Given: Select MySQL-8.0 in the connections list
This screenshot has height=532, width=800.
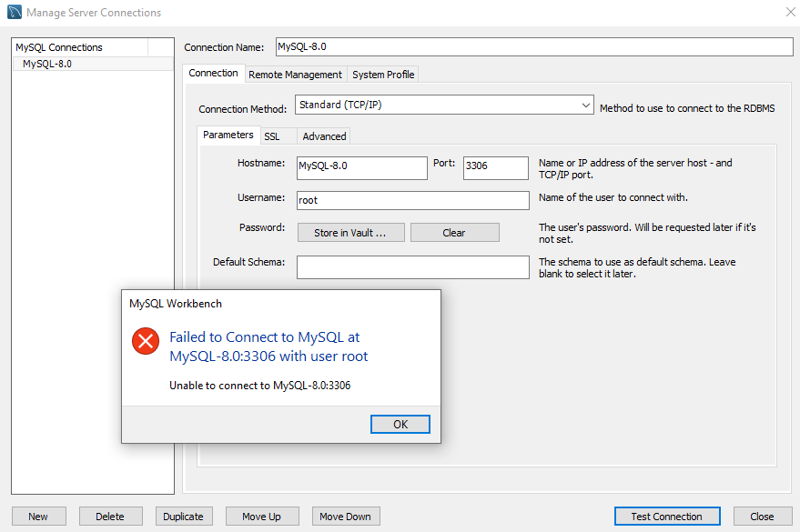Looking at the screenshot, I should click(47, 64).
